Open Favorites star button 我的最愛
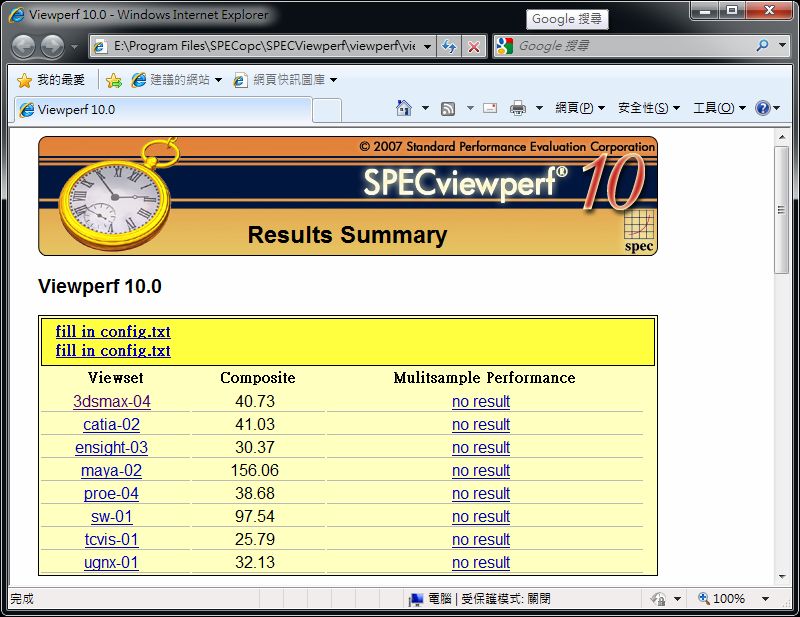The image size is (800, 617). point(51,80)
